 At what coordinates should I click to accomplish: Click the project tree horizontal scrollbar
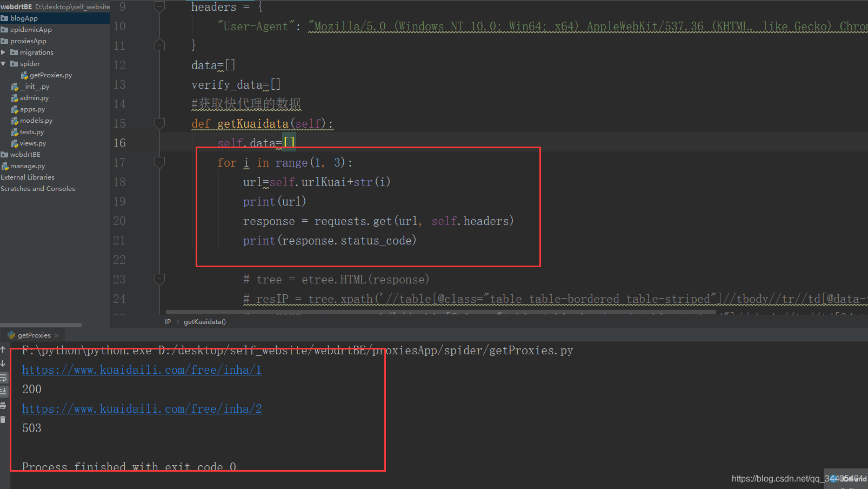click(41, 325)
